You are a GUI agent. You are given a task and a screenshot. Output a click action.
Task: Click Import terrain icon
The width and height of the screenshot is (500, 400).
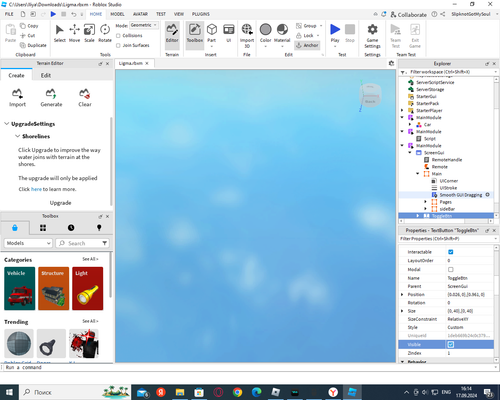coord(17,98)
